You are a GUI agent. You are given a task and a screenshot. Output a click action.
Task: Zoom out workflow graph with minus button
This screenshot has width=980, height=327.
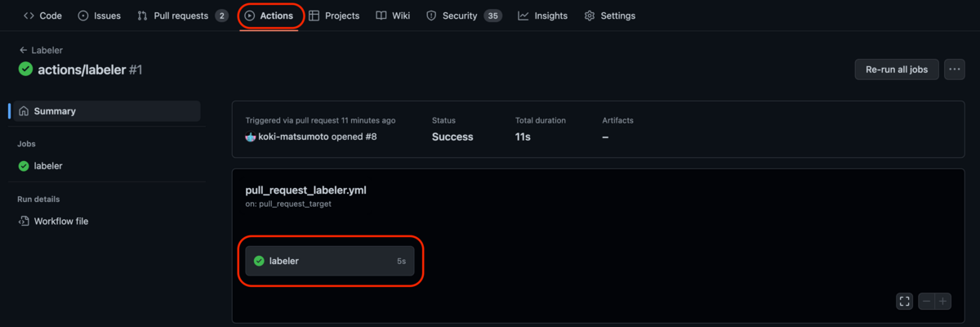click(x=926, y=302)
